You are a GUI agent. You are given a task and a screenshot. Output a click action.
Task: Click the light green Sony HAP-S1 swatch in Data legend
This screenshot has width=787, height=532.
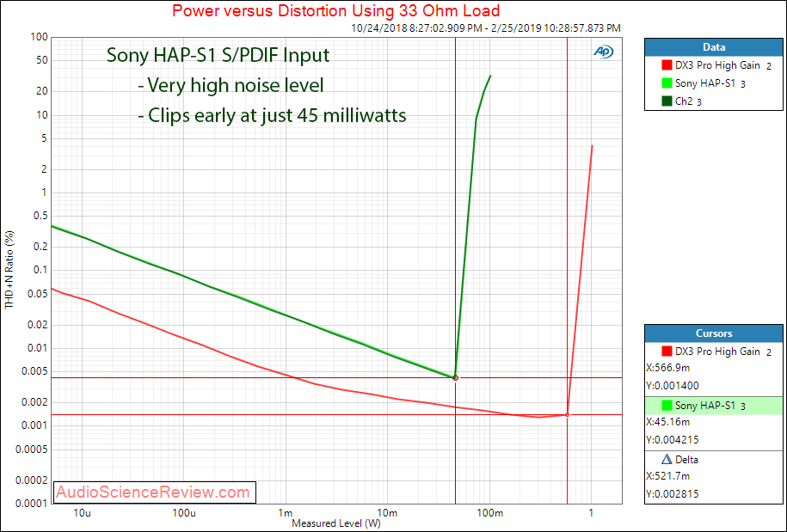click(x=667, y=83)
